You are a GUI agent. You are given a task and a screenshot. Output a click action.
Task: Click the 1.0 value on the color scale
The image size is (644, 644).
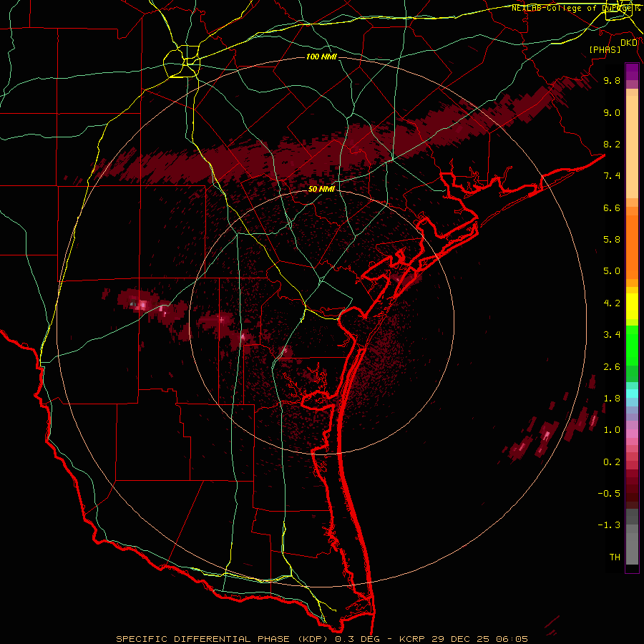tap(612, 430)
